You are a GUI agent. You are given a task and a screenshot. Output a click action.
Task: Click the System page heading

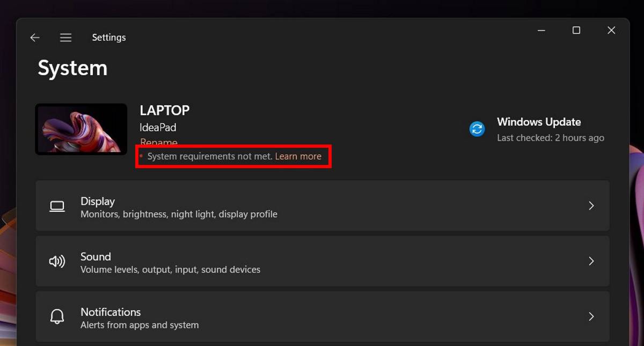(72, 68)
